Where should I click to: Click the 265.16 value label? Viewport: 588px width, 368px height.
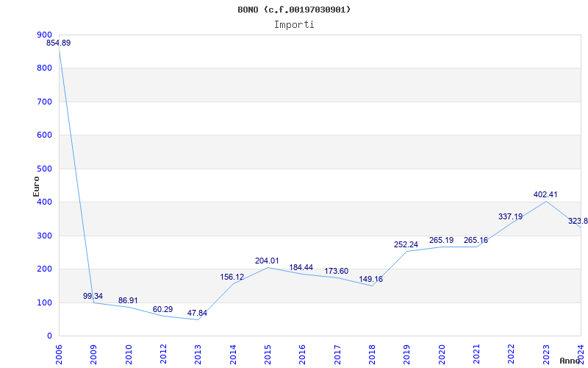click(476, 241)
